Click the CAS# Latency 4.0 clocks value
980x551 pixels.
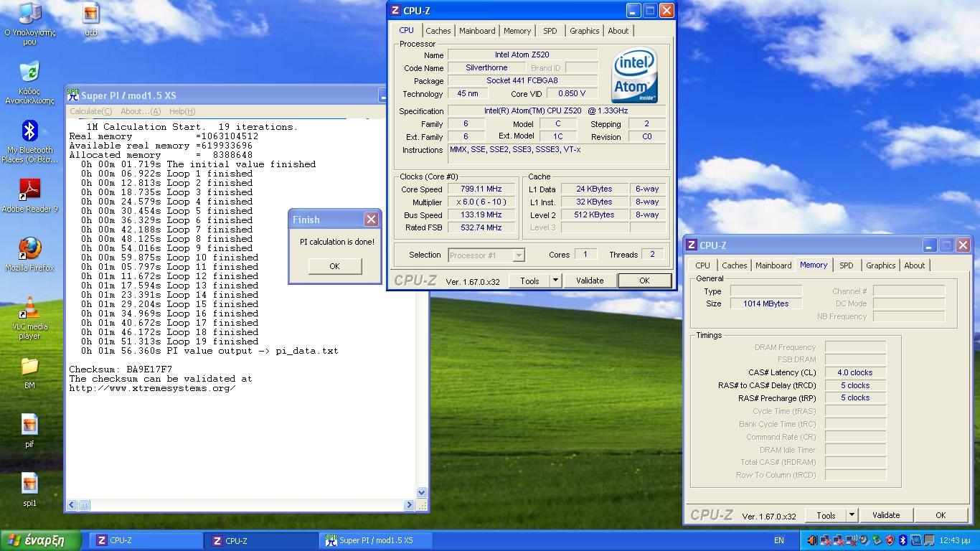855,372
